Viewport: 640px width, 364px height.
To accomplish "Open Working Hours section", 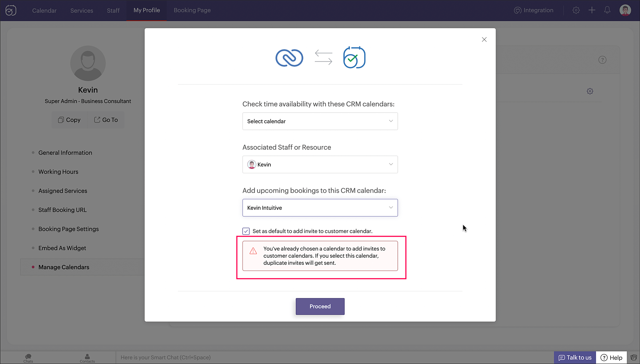I will (58, 172).
